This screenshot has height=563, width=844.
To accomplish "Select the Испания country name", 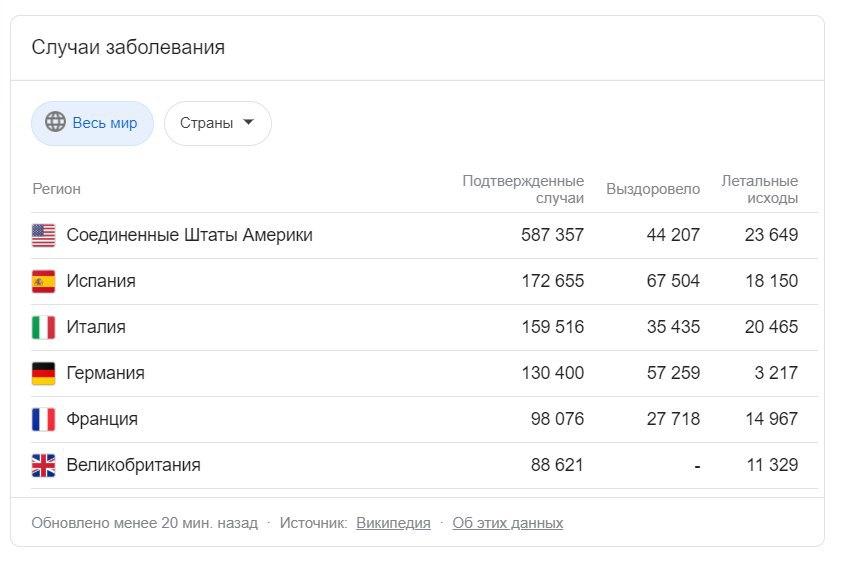I will click(x=101, y=281).
